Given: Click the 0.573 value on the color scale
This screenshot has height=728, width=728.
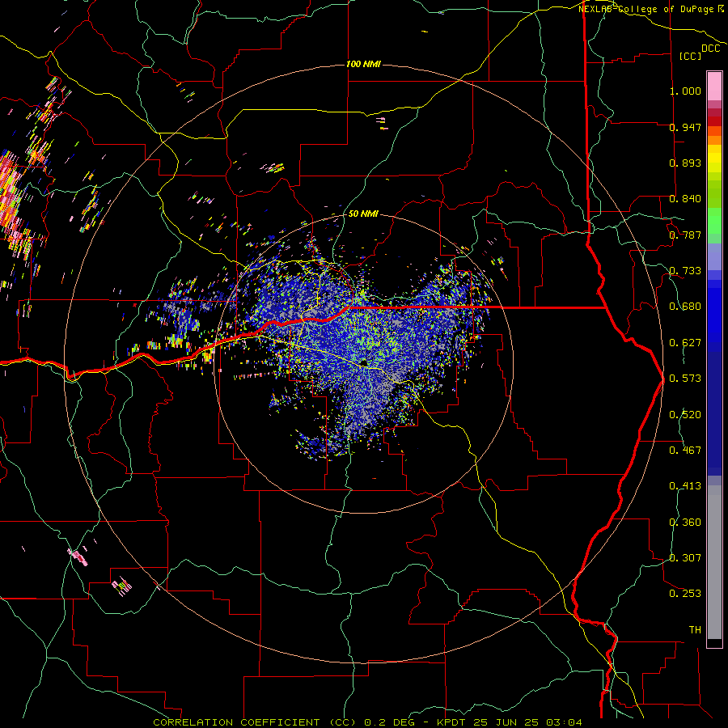Looking at the screenshot, I should [x=685, y=379].
